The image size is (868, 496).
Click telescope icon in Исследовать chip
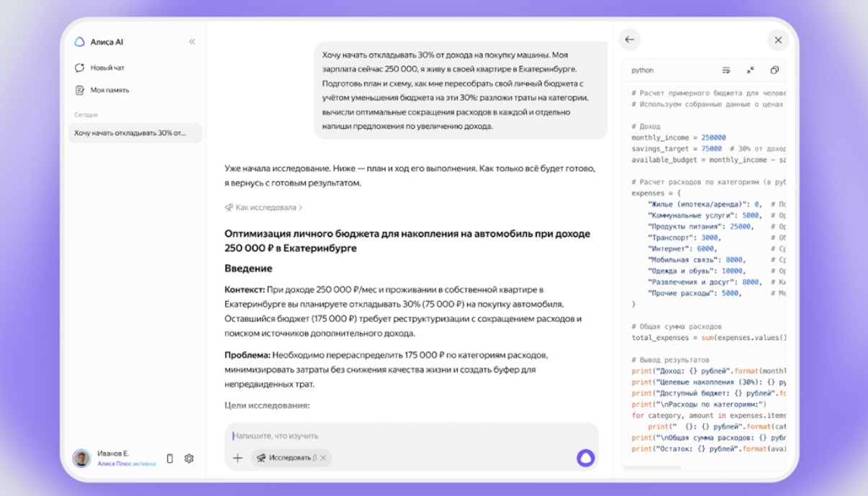pos(261,458)
